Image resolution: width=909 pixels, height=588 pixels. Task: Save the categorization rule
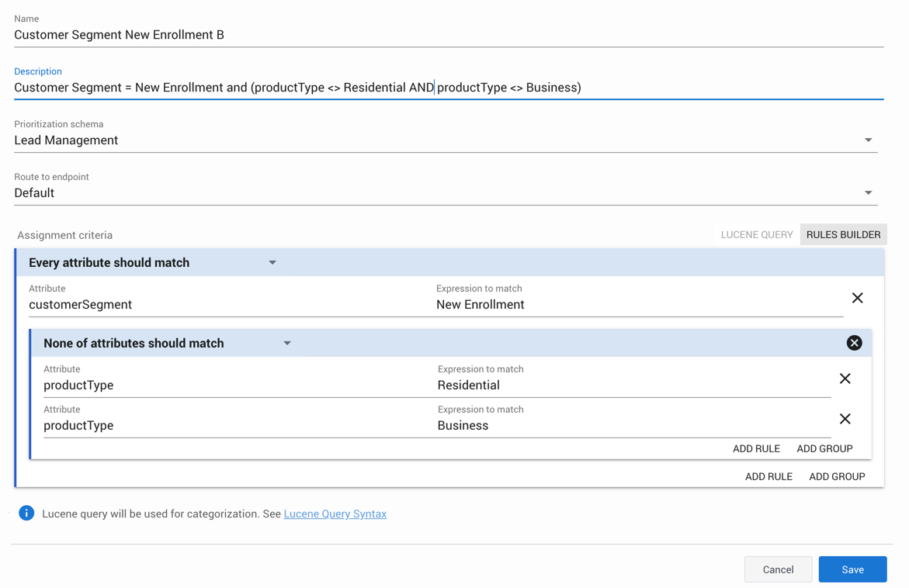click(852, 569)
